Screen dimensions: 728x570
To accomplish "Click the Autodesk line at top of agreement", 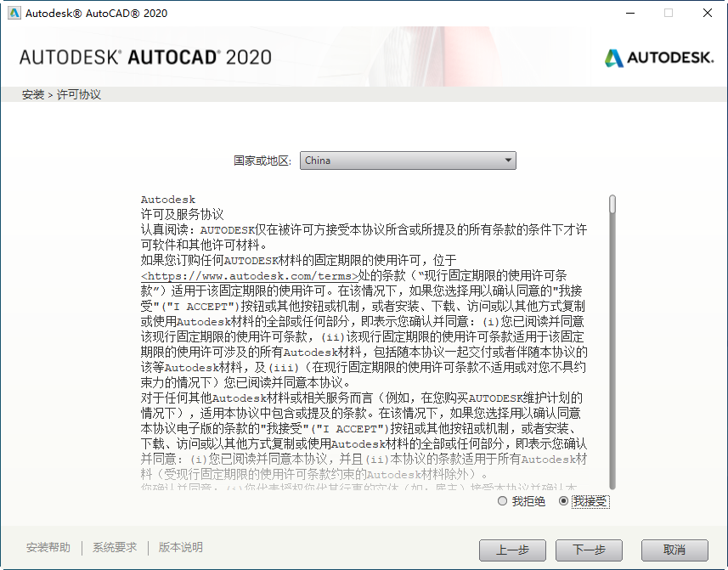I will [168, 200].
